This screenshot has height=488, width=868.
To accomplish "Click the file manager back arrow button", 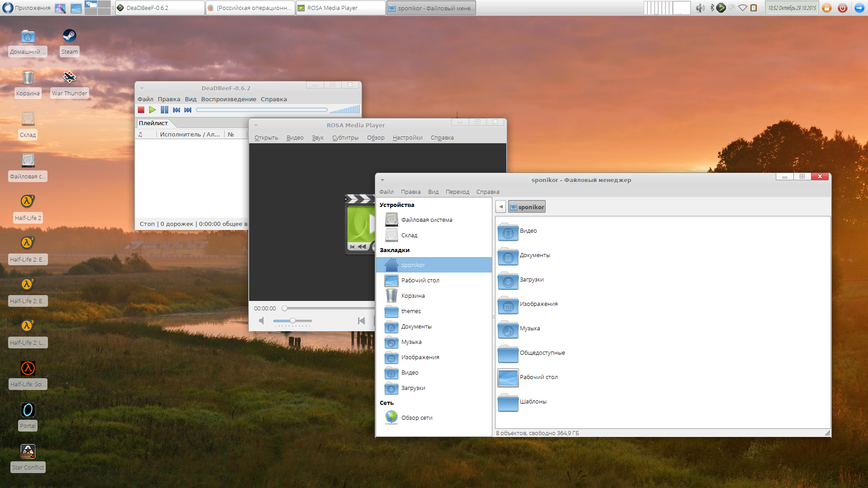I will click(x=500, y=207).
